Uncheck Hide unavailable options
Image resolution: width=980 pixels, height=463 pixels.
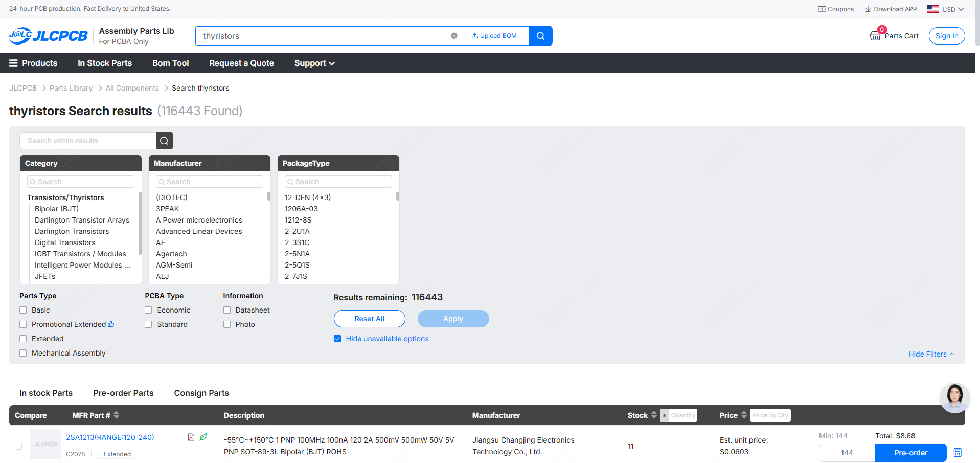[x=337, y=339]
